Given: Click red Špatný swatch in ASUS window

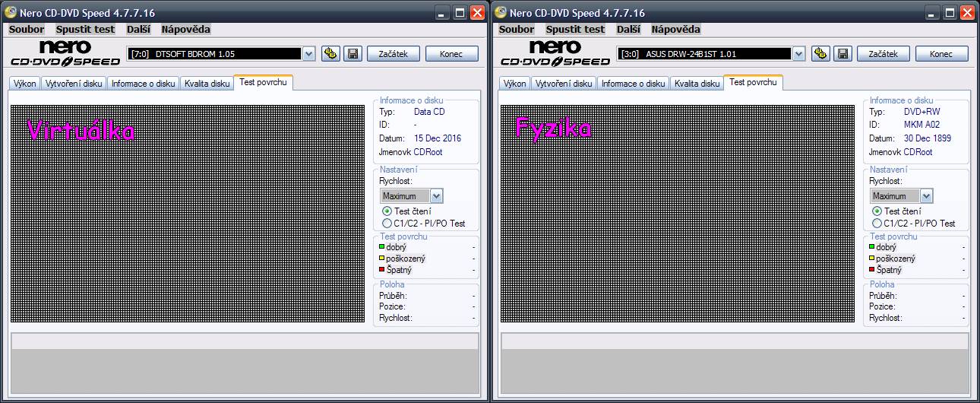Looking at the screenshot, I should [872, 270].
